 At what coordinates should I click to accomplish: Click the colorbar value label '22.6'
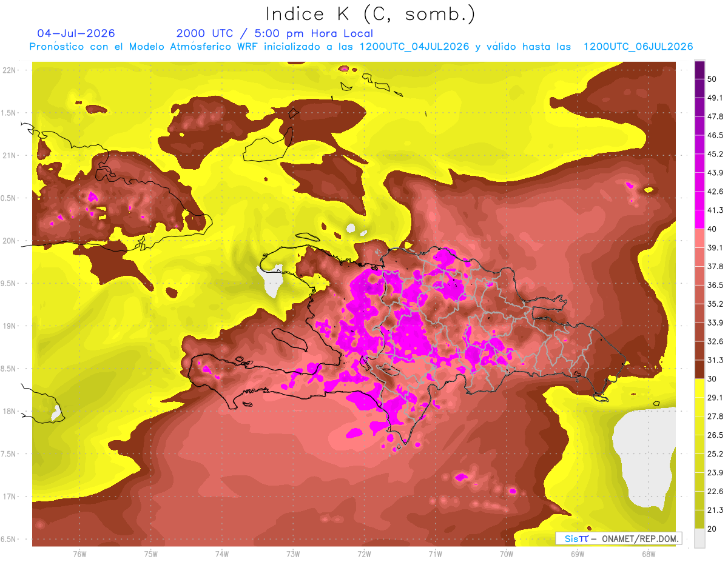coord(715,492)
